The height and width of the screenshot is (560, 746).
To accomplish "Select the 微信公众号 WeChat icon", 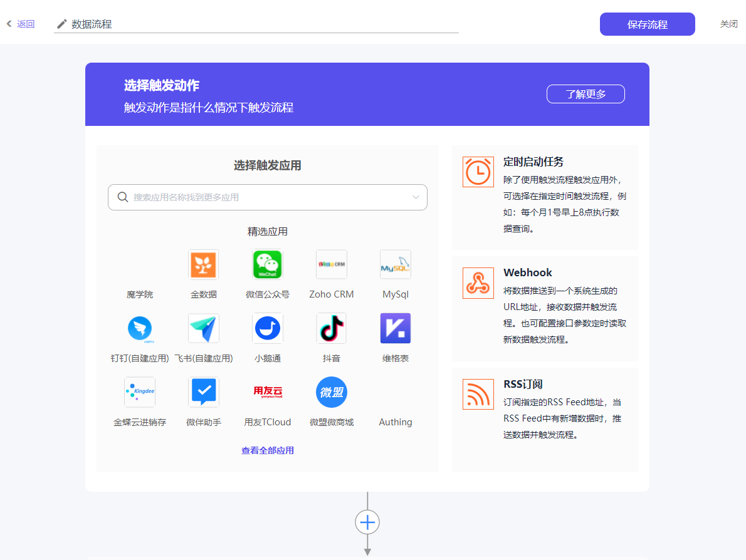I will pyautogui.click(x=268, y=264).
